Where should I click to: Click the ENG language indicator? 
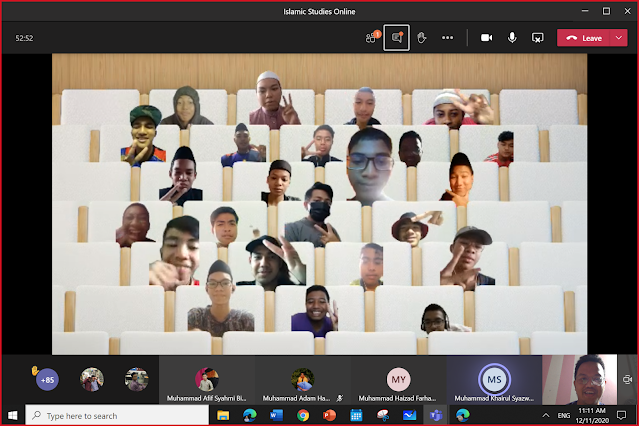tap(564, 415)
